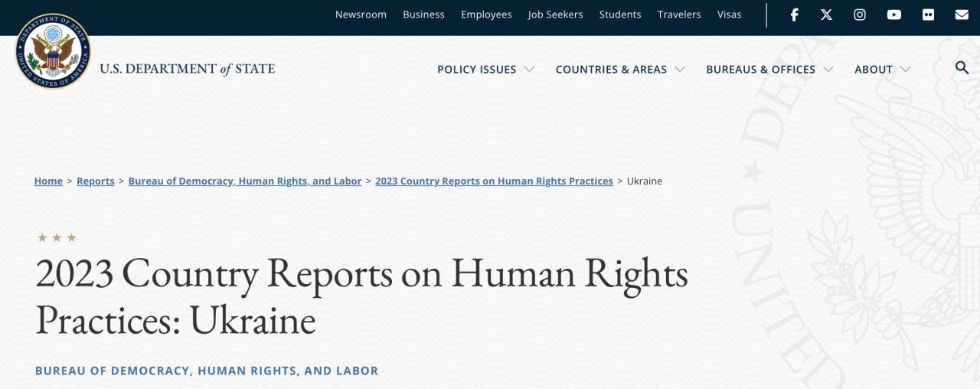
Task: Open the Flickr photo icon
Action: (x=928, y=15)
